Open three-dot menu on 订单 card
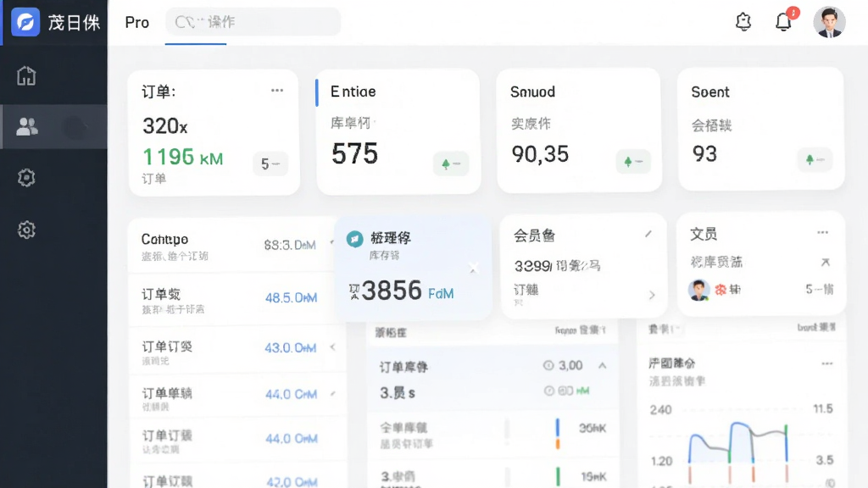The image size is (868, 488). [277, 90]
